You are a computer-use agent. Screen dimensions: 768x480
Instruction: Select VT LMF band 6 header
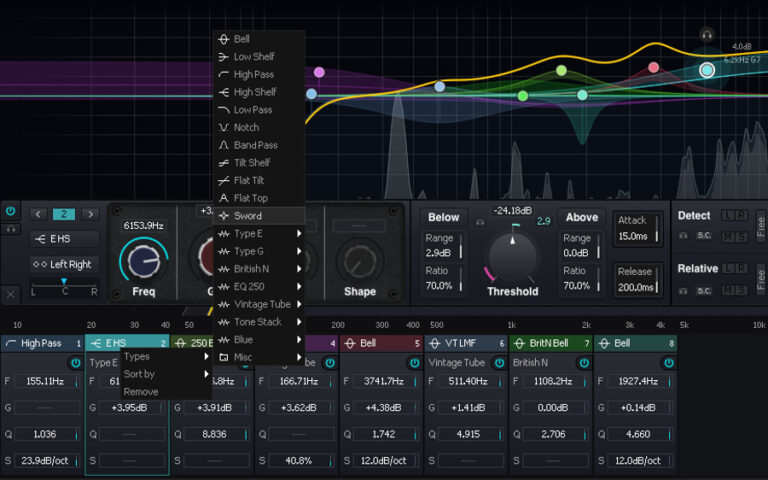click(x=466, y=343)
